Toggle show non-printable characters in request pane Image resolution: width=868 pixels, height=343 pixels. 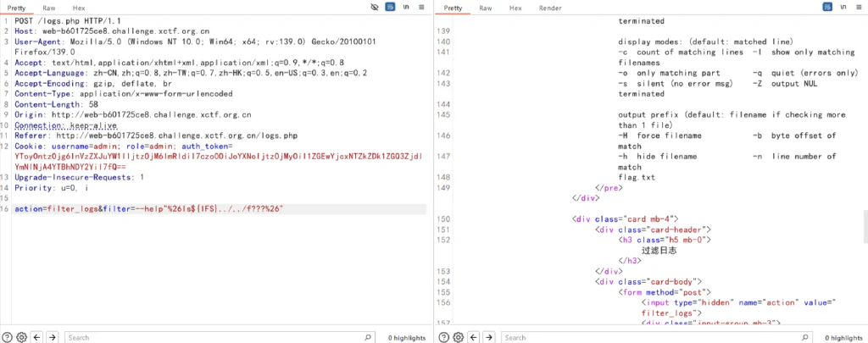pyautogui.click(x=406, y=7)
